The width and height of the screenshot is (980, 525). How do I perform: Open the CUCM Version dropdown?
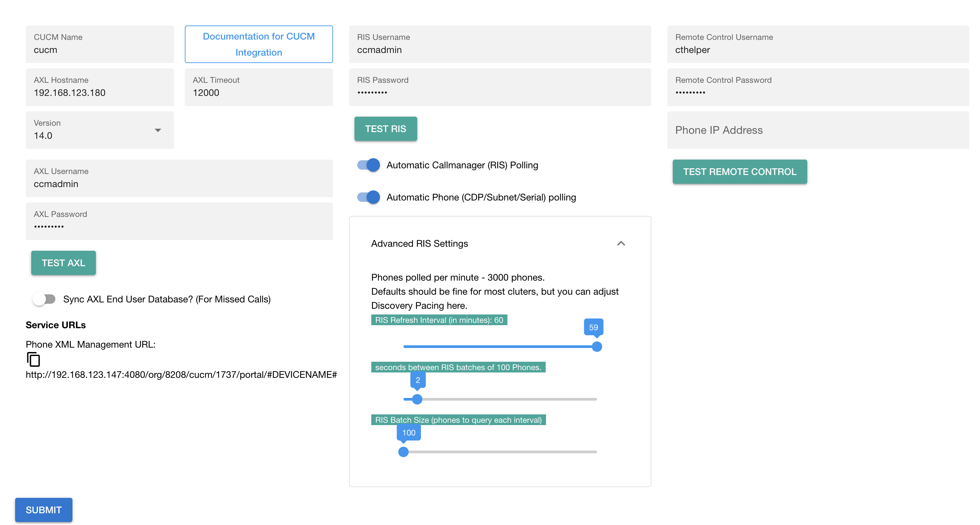click(x=158, y=130)
